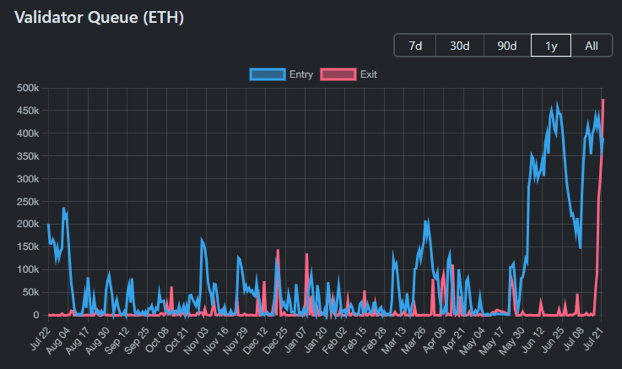Click the Exit spike near Jan 07
Viewport: 622px width, 369px height.
(x=307, y=254)
